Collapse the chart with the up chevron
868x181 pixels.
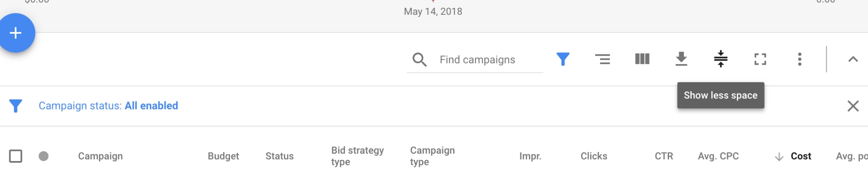[x=853, y=59]
